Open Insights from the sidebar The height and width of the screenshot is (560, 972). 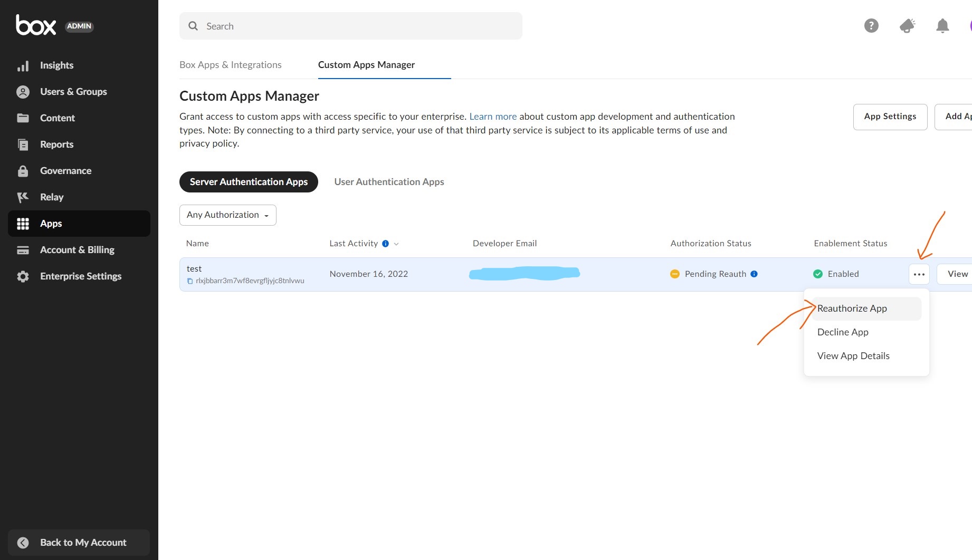point(56,65)
